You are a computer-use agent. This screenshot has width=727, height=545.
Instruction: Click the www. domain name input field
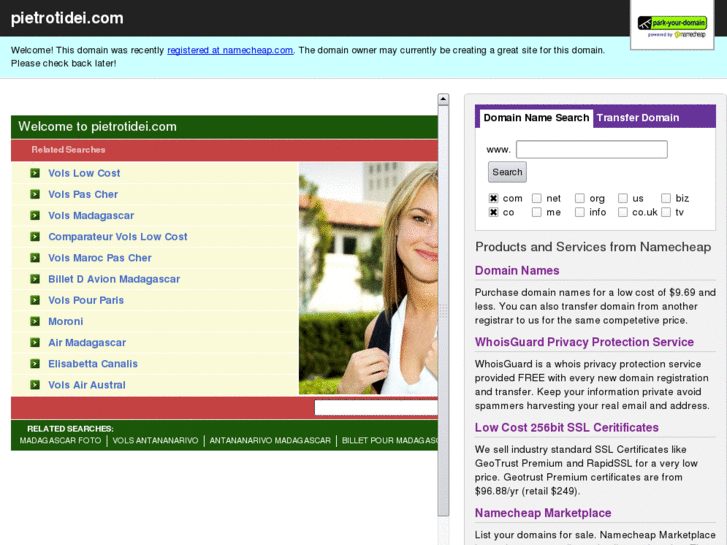pos(592,149)
